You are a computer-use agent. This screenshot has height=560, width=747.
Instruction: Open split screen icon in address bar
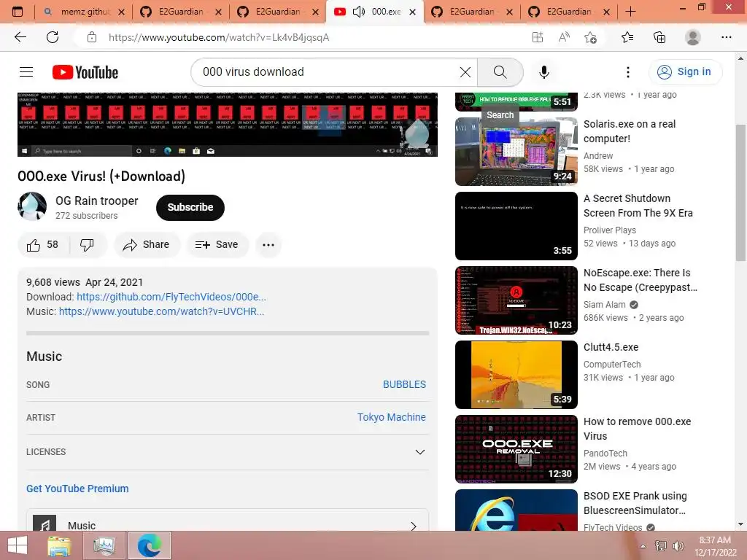[538, 37]
